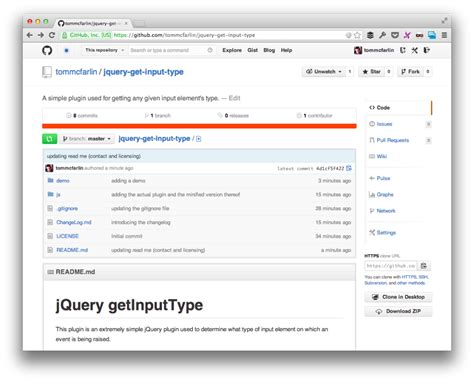Click the watchers count beside Unwatch
474x382 pixels.
point(350,72)
